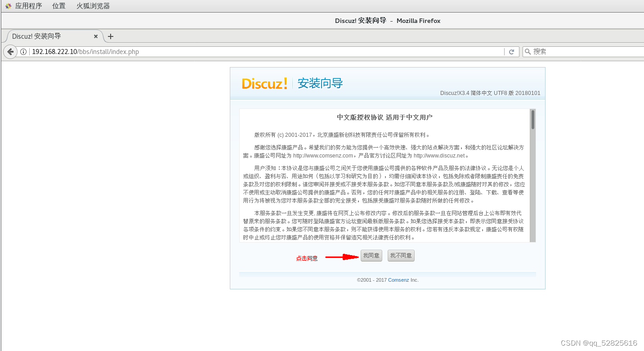Screen dimensions: 644x351
Task: Click the paragraph starting 版权所有 (c) 2001-2017
Action: [x=342, y=135]
